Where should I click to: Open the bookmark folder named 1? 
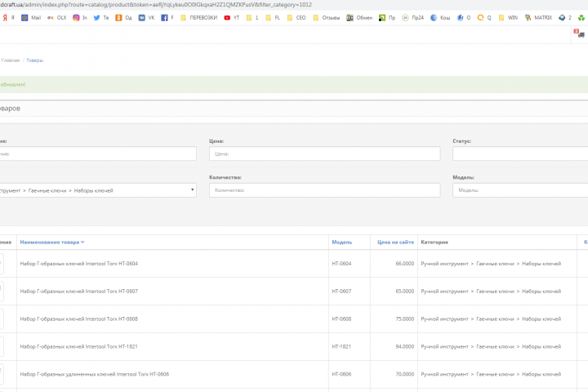[x=252, y=18]
